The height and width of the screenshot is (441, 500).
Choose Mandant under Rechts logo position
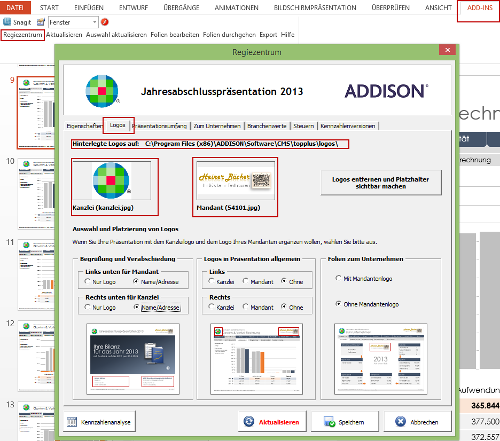(x=246, y=307)
